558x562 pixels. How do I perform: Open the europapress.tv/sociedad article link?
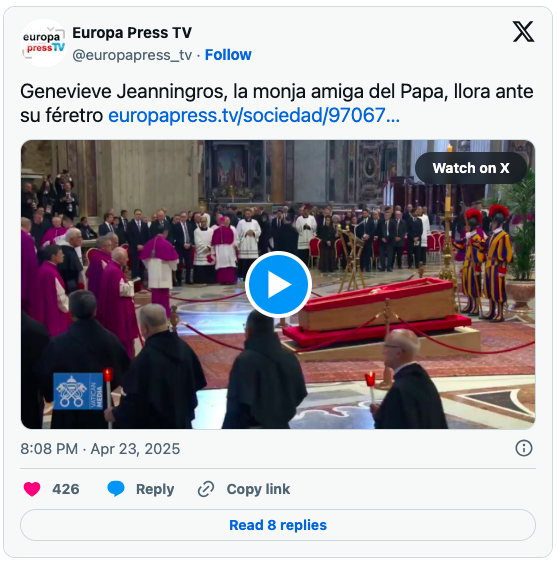click(254, 115)
